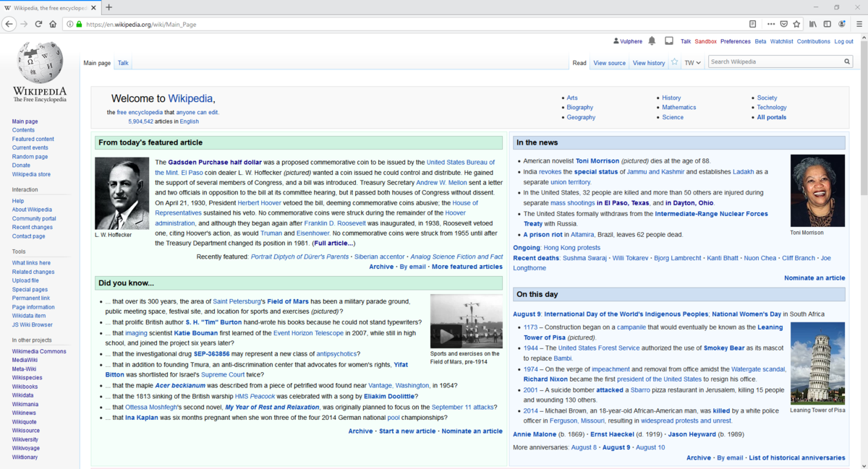Open the TW dropdown menu
This screenshot has height=469, width=868.
point(693,63)
